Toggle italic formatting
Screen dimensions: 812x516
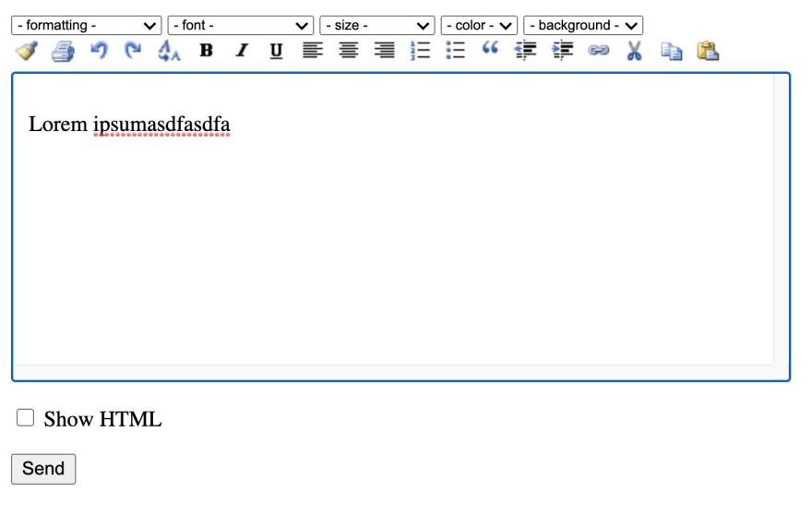[x=242, y=50]
